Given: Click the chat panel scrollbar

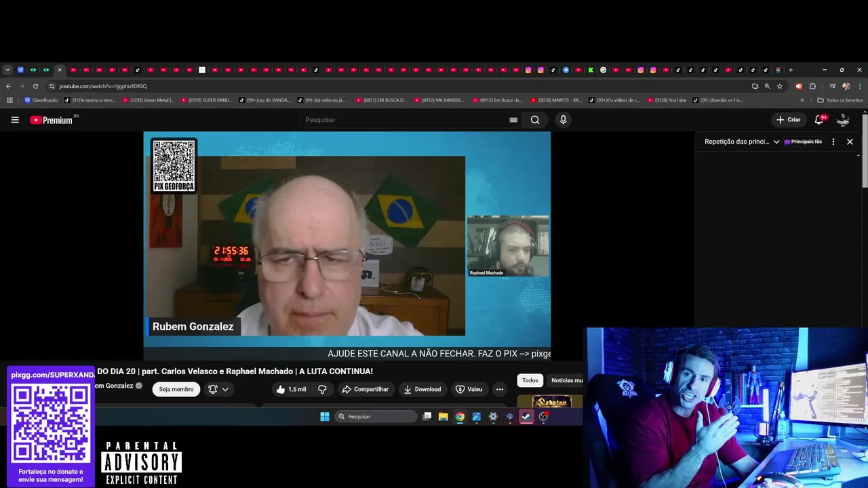Looking at the screenshot, I should point(859,155).
